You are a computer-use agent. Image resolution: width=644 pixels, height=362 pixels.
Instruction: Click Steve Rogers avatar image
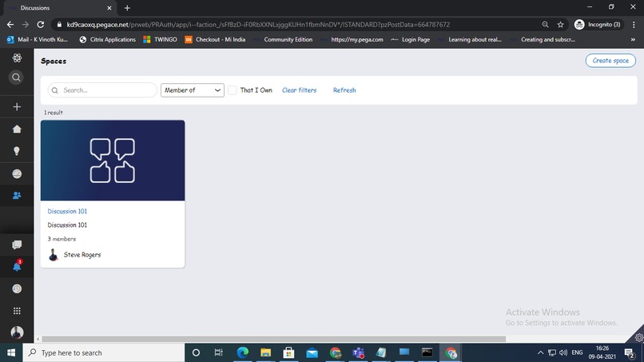point(54,255)
